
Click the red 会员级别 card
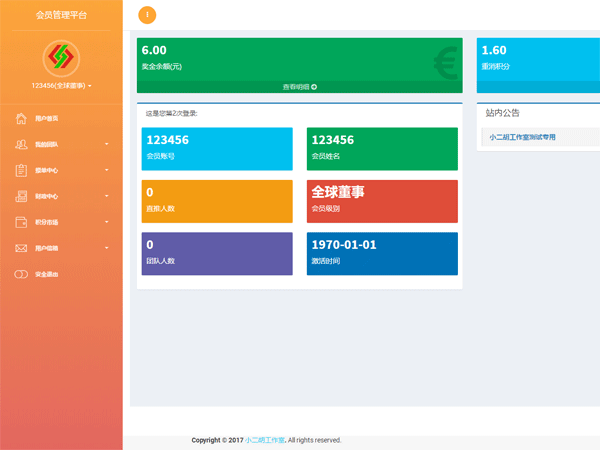tap(382, 201)
